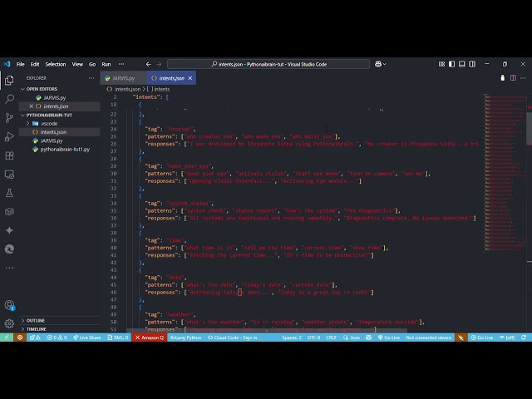Open the Edge browser tools view

pos(9,249)
